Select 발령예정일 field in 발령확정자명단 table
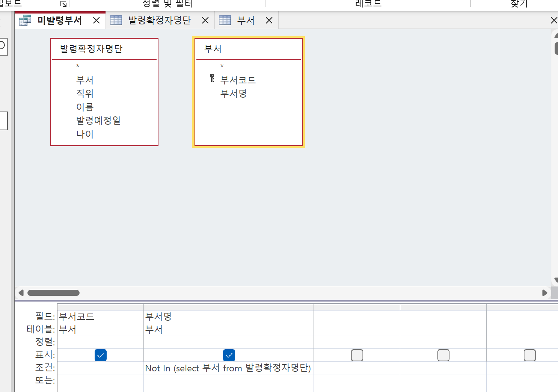The height and width of the screenshot is (392, 558). coord(98,121)
